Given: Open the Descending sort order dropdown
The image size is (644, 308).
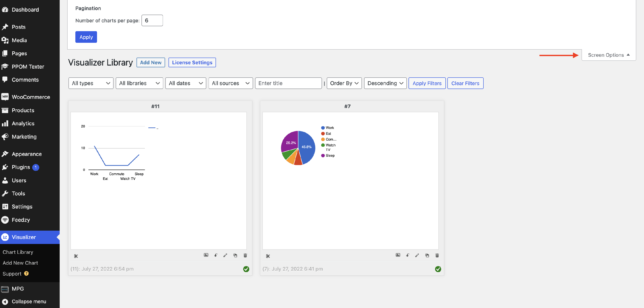Looking at the screenshot, I should pyautogui.click(x=385, y=83).
